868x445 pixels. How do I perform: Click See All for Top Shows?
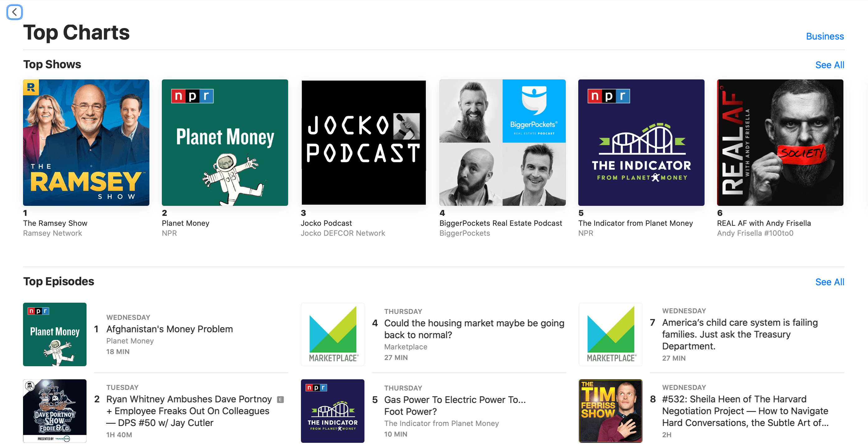point(829,65)
